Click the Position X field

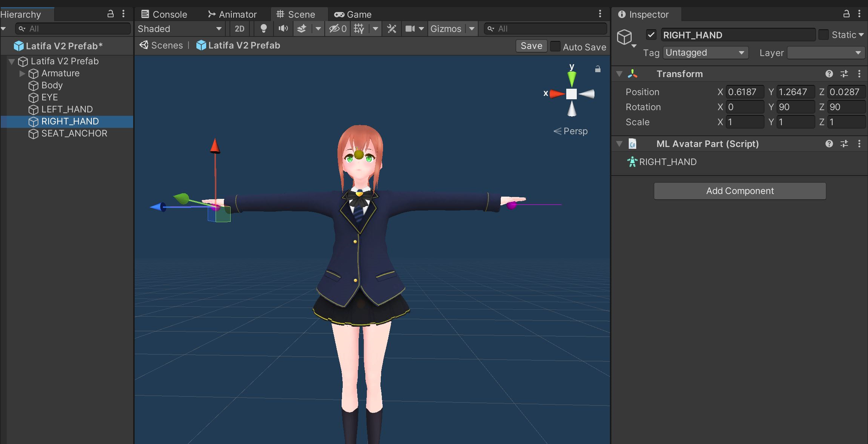click(x=745, y=92)
